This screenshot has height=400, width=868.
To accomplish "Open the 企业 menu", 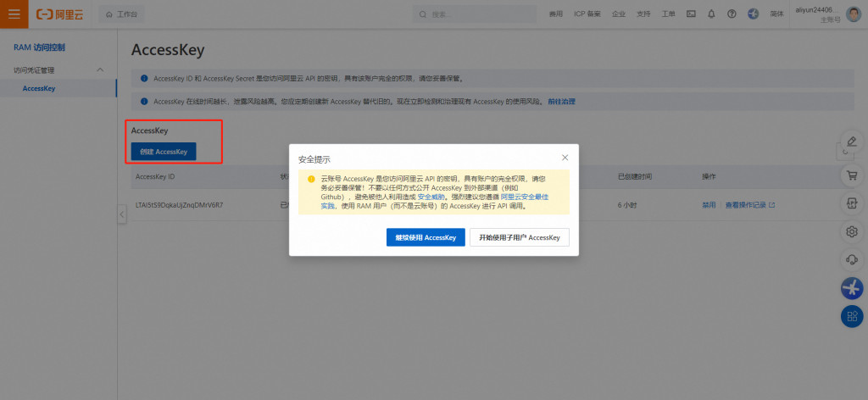I will (618, 14).
